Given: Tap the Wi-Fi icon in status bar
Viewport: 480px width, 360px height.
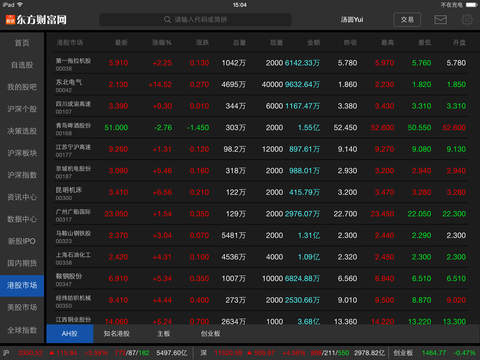Looking at the screenshot, I should pos(20,5).
